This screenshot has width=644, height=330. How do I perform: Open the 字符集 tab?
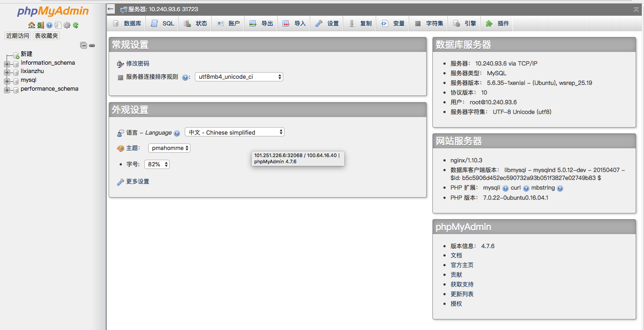point(428,23)
